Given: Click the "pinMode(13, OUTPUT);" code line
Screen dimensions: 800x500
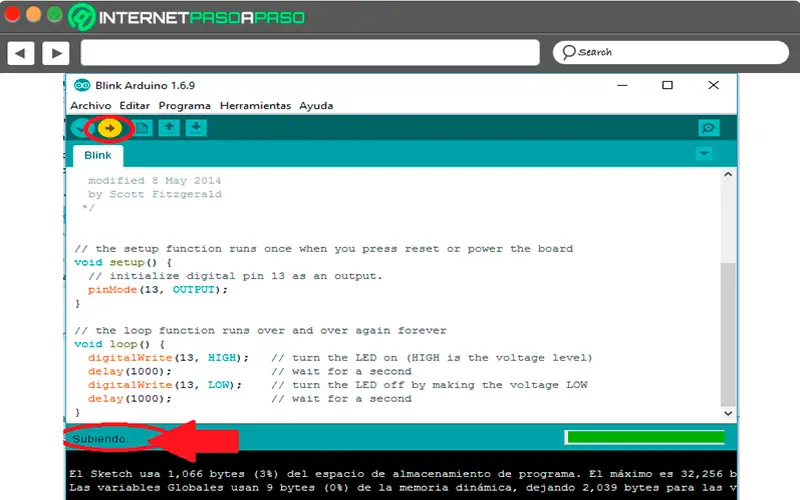Looking at the screenshot, I should click(x=158, y=290).
